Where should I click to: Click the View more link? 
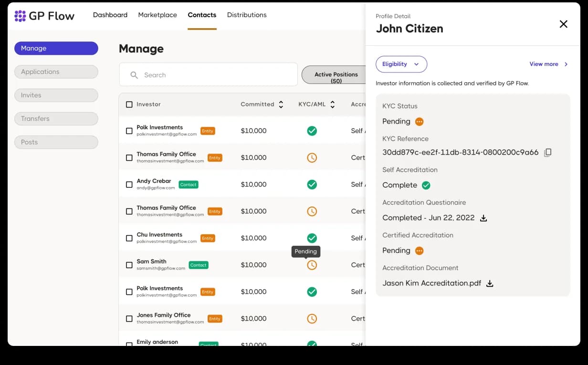tap(544, 64)
